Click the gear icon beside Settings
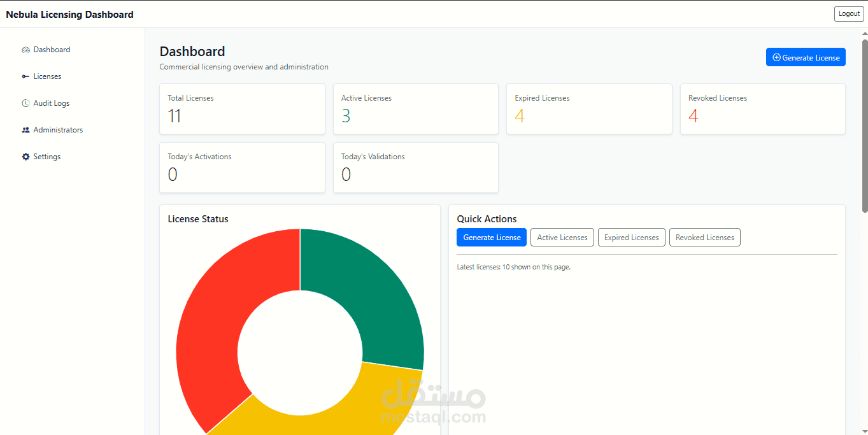 click(x=25, y=157)
